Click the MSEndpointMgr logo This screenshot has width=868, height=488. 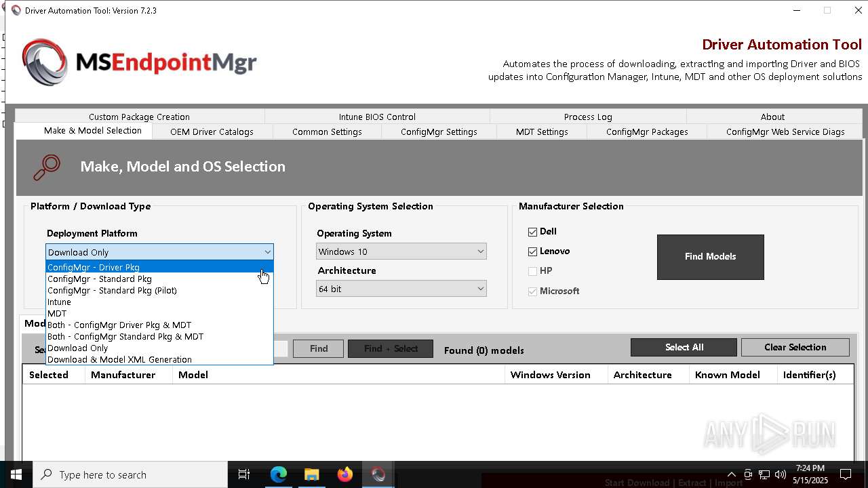[x=139, y=62]
